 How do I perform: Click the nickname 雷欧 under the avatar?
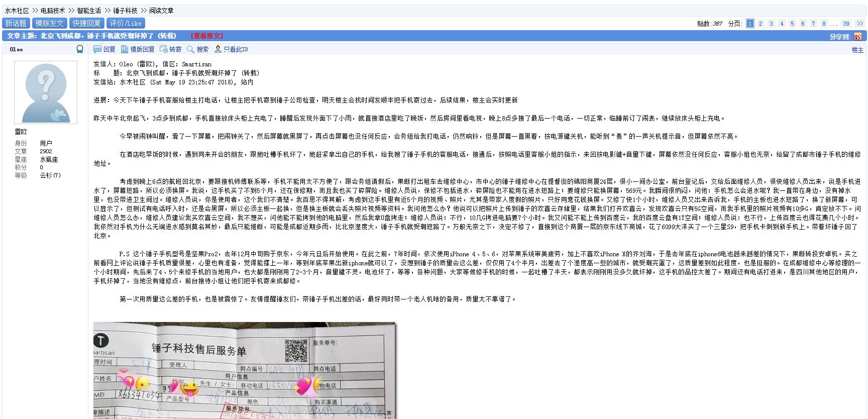click(21, 132)
